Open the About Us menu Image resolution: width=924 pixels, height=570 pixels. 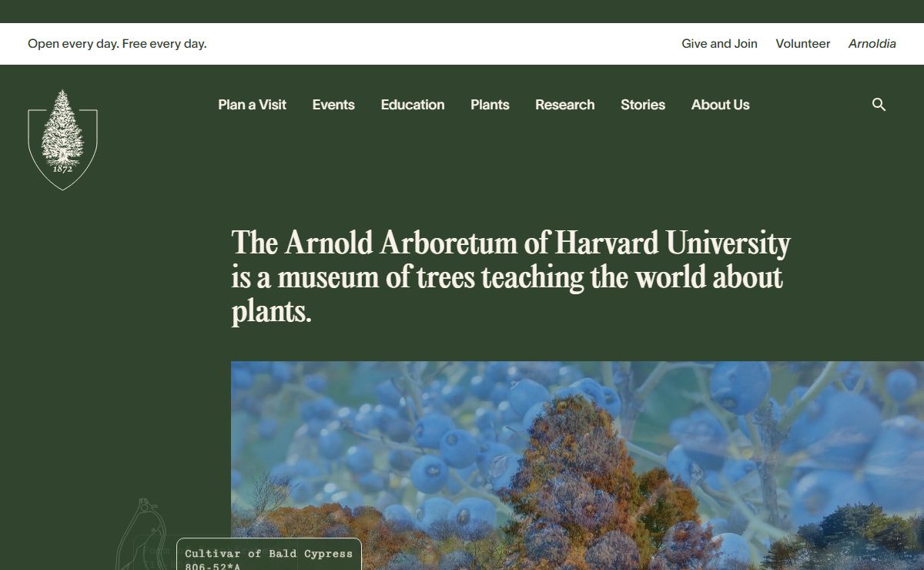pyautogui.click(x=720, y=105)
